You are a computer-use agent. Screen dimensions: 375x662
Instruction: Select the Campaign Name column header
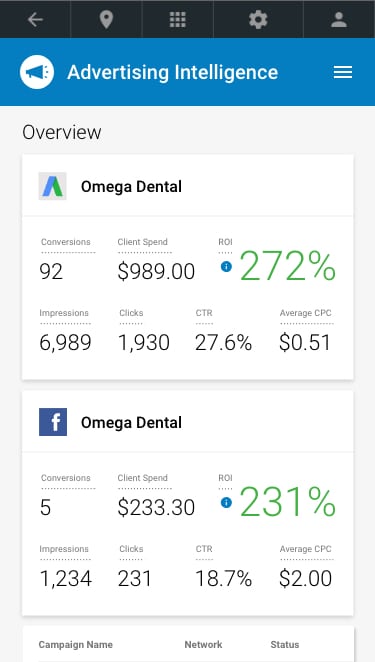[76, 645]
